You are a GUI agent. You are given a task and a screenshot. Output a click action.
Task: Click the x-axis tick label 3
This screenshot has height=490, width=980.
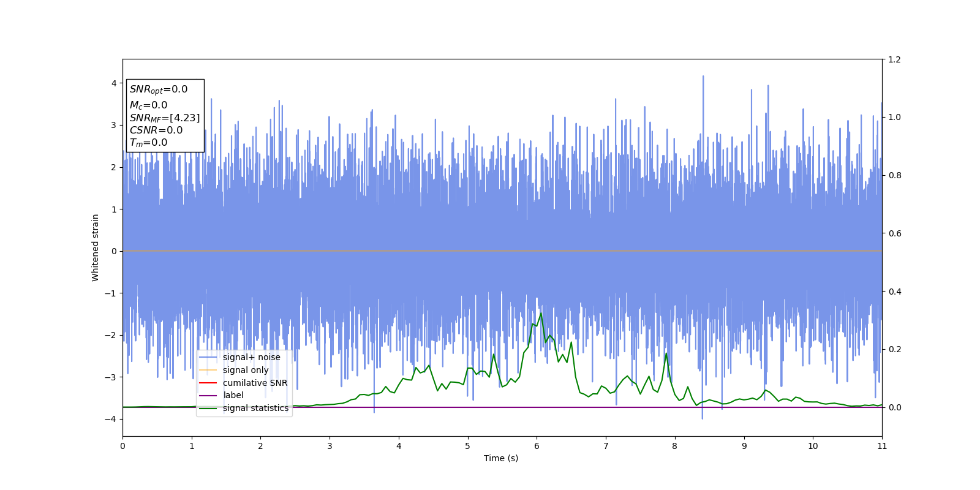(x=330, y=446)
